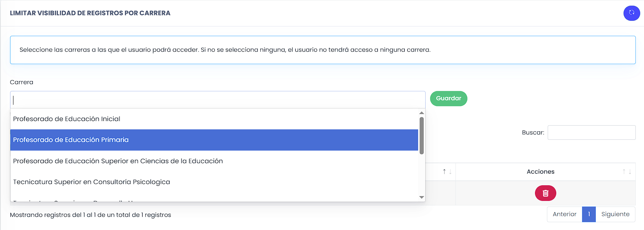Choose "Profesorado de Educación Primaria" from list
This screenshot has height=230, width=644.
[71, 140]
